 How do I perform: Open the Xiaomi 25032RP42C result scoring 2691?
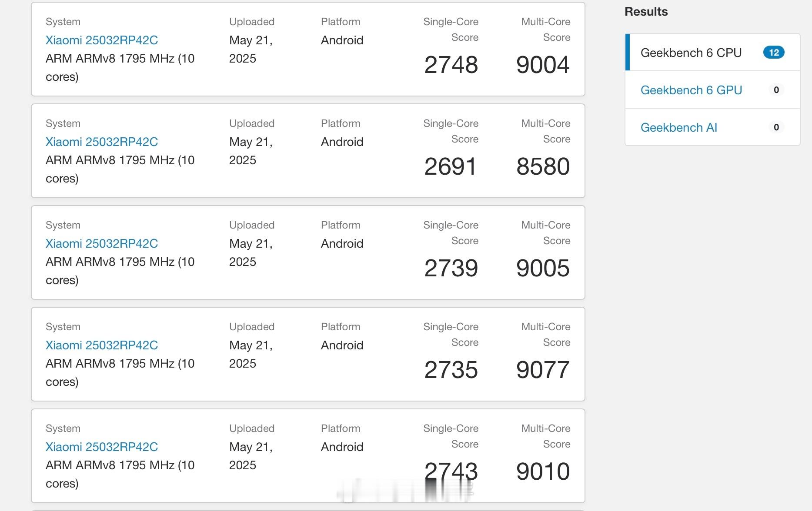pyautogui.click(x=102, y=142)
